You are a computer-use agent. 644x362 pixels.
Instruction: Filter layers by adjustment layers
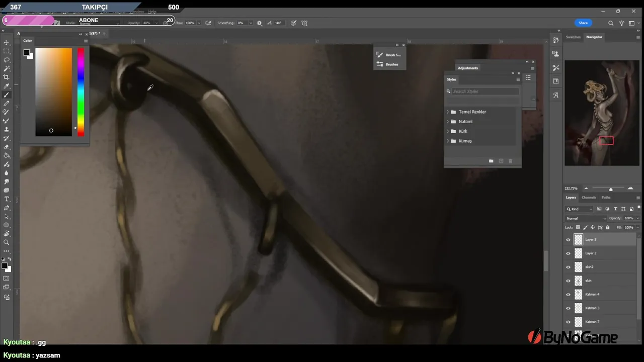pos(607,209)
